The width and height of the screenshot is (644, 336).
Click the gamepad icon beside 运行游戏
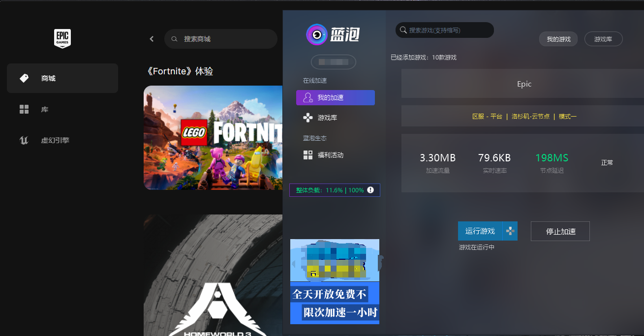click(x=510, y=231)
